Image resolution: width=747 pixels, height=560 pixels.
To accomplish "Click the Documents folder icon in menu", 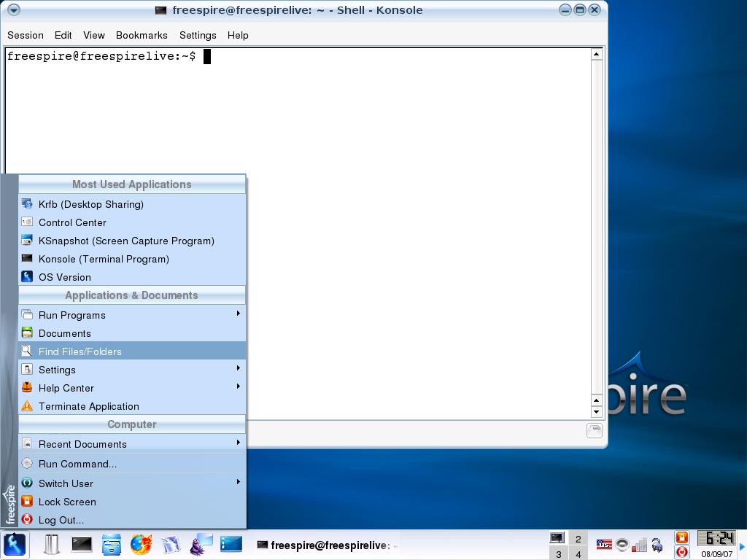I will coord(27,332).
